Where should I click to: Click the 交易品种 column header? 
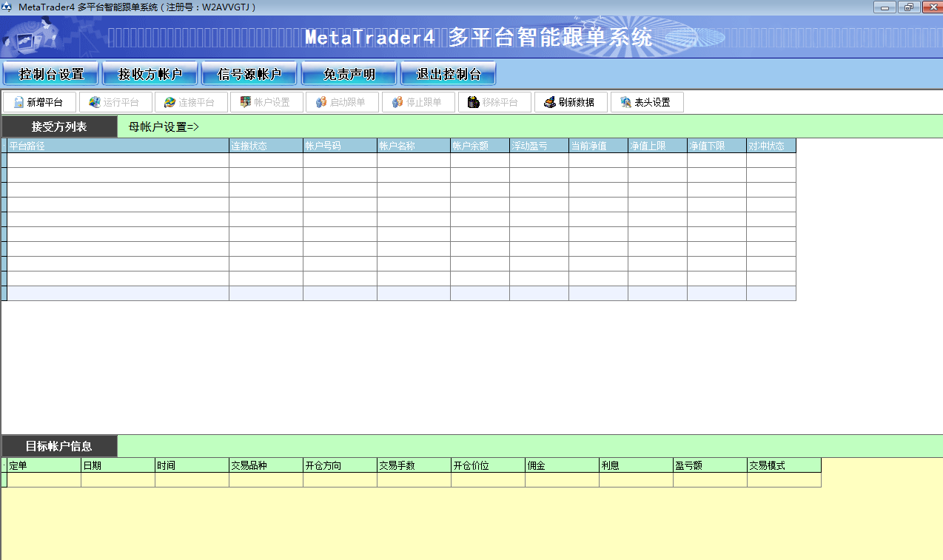click(266, 465)
